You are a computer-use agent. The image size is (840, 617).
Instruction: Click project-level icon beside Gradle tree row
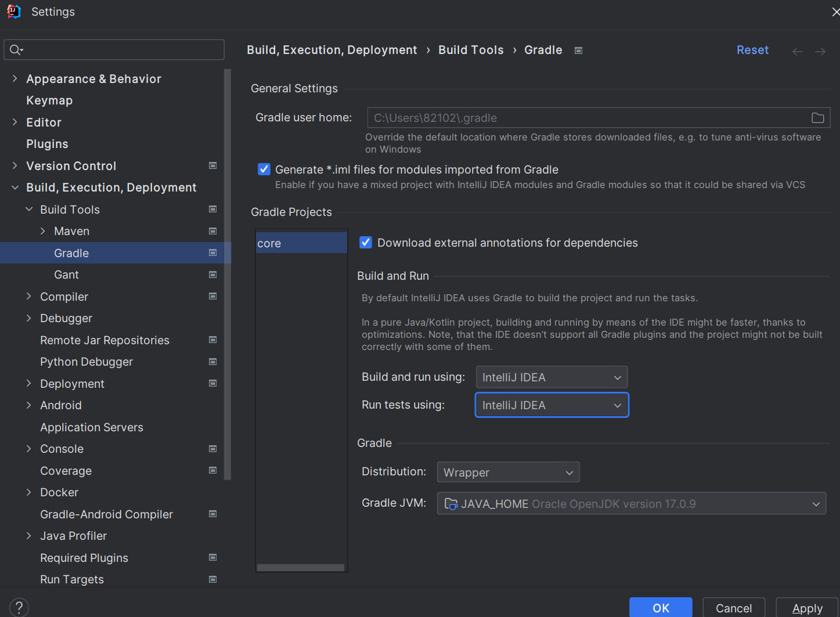pyautogui.click(x=213, y=252)
